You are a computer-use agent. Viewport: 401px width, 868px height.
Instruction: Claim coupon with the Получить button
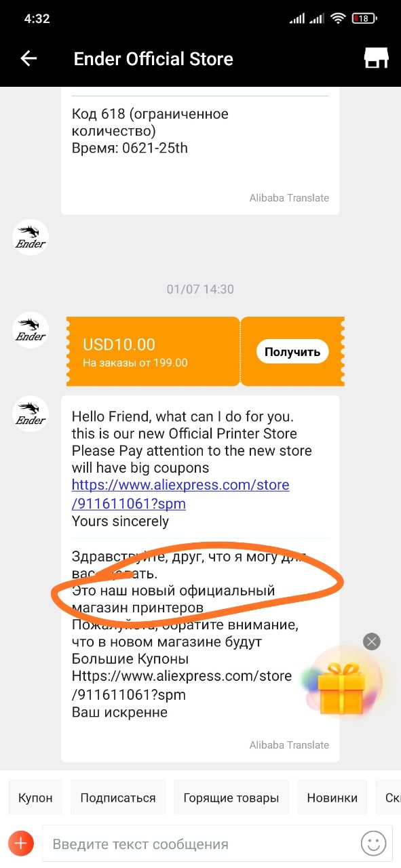292,351
